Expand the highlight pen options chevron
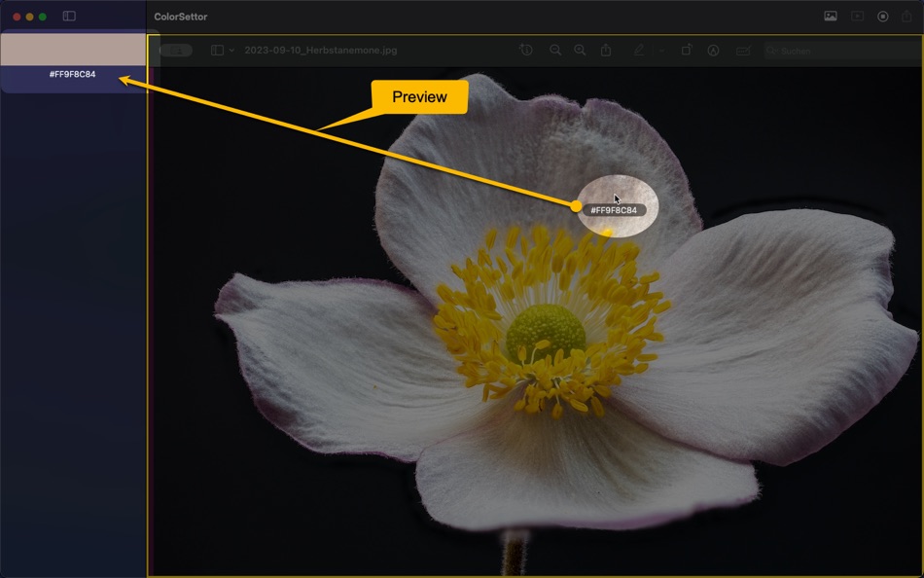Viewport: 924px width, 578px height. click(x=661, y=51)
